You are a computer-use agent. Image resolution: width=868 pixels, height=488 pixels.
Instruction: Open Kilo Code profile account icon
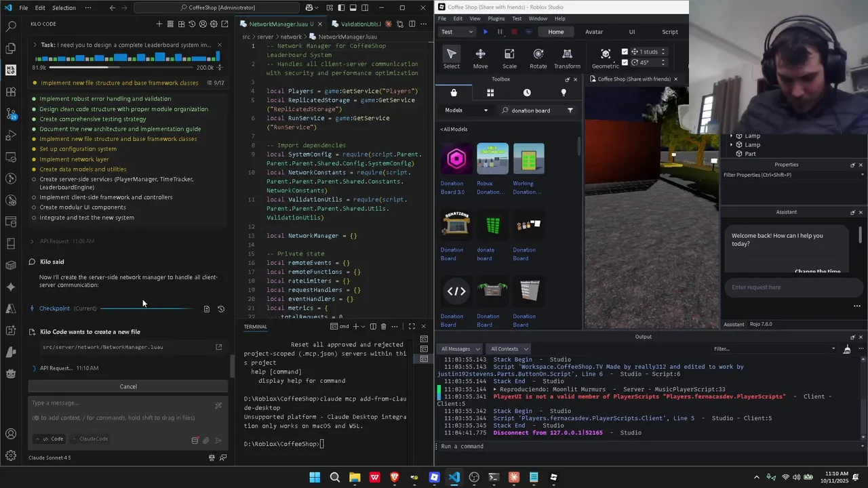203,24
